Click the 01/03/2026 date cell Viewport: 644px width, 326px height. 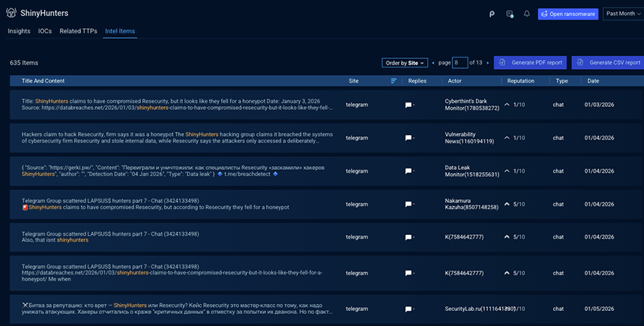pos(599,105)
